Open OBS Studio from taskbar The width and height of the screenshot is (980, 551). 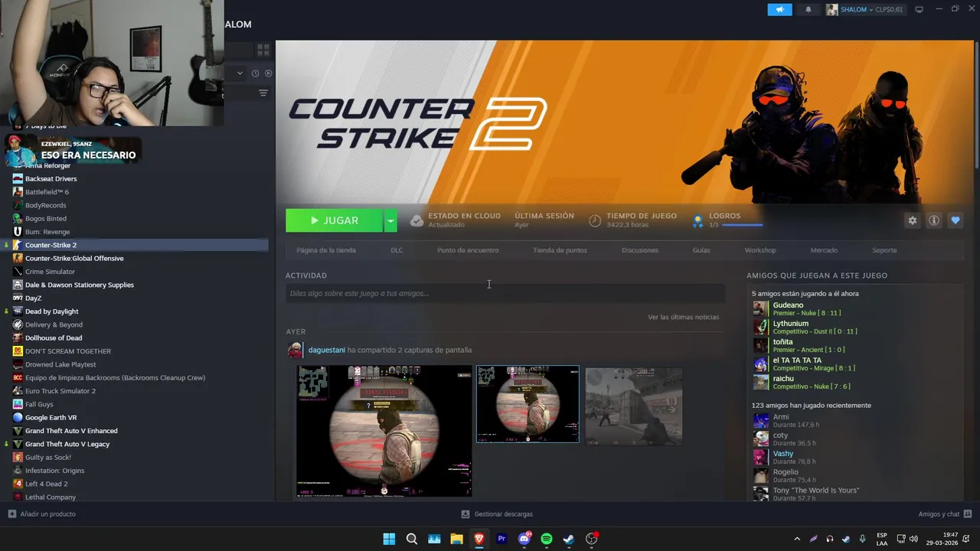pyautogui.click(x=591, y=539)
